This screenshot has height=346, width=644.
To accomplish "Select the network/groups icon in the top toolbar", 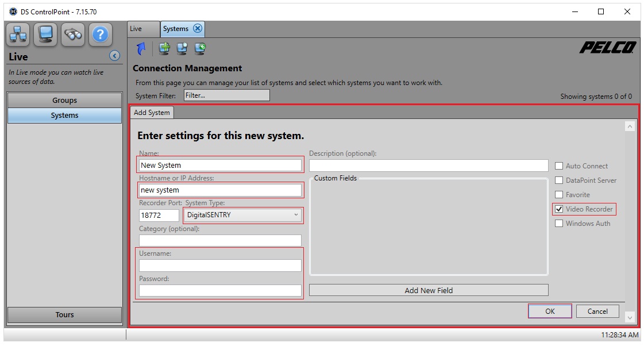I will pyautogui.click(x=17, y=35).
